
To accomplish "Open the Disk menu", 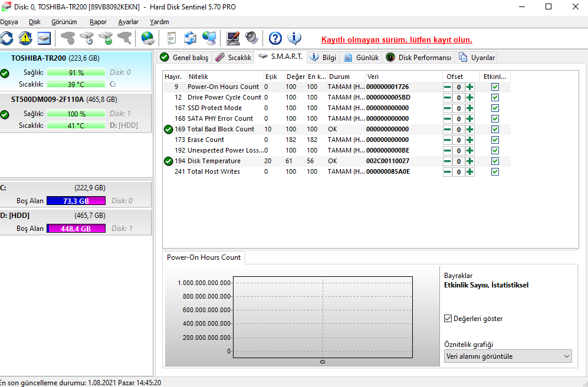I will point(35,22).
